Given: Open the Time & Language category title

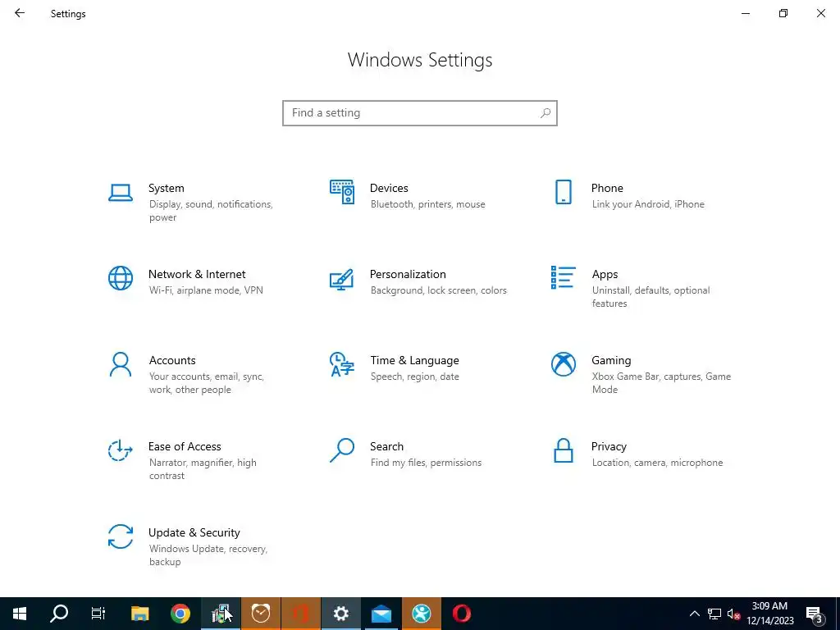Looking at the screenshot, I should point(414,361).
